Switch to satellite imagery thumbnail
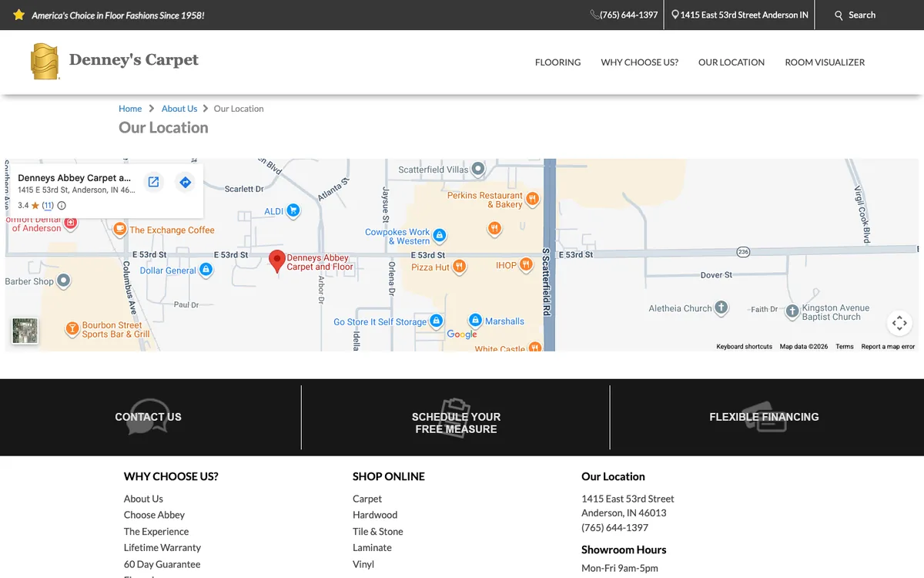 [x=25, y=331]
